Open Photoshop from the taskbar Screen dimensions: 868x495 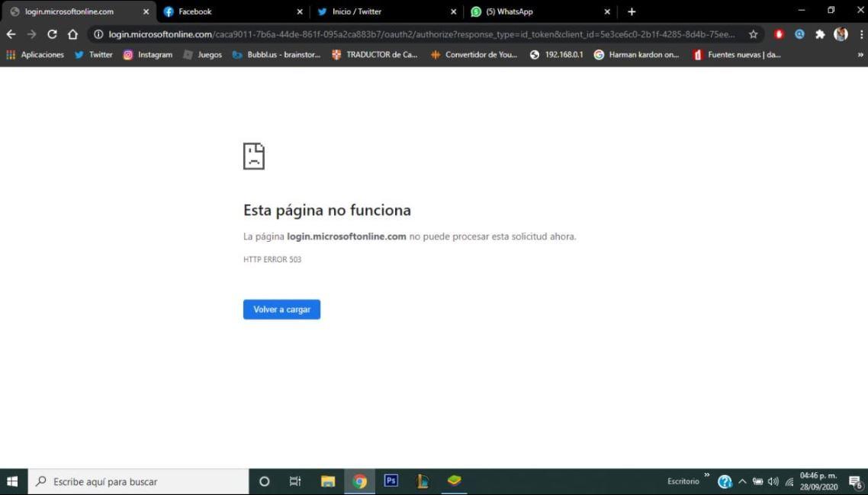tap(391, 481)
